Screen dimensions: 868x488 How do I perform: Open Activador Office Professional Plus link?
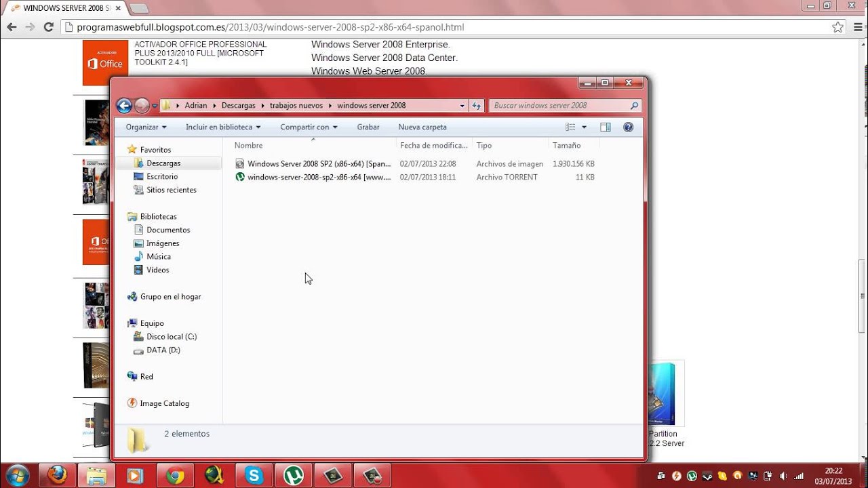pyautogui.click(x=201, y=53)
